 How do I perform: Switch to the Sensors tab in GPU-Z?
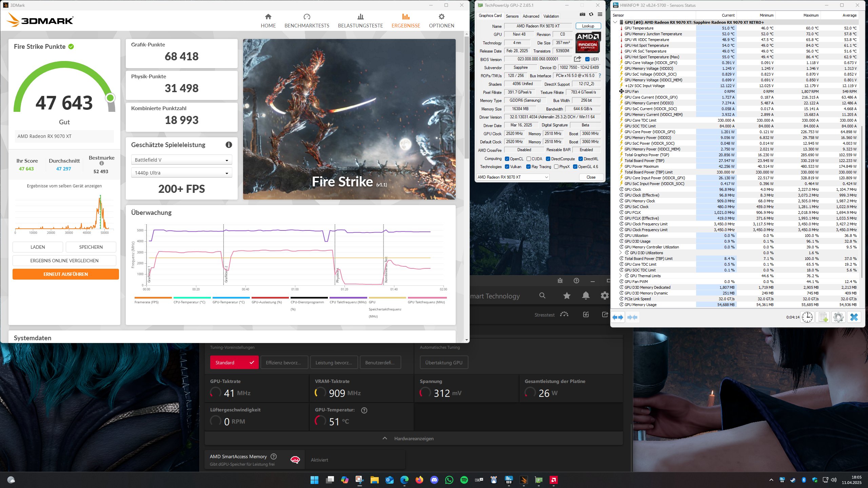click(512, 16)
